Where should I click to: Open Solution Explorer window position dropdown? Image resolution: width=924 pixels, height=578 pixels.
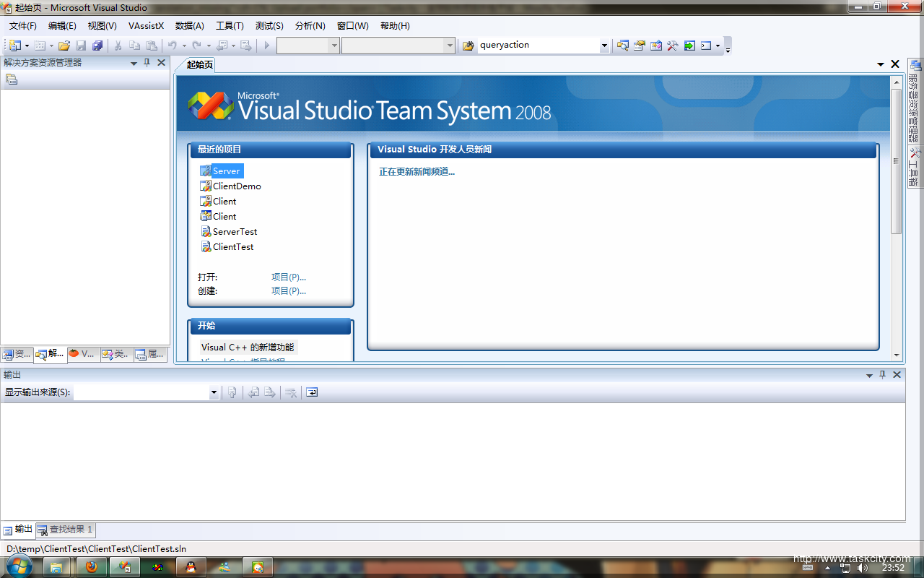(x=134, y=63)
